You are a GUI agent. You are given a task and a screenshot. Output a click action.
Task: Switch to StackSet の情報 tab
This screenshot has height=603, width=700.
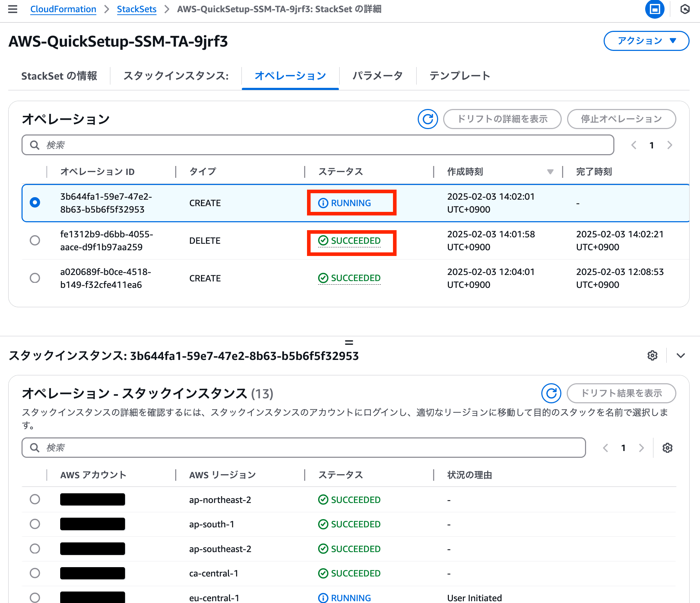pyautogui.click(x=59, y=76)
